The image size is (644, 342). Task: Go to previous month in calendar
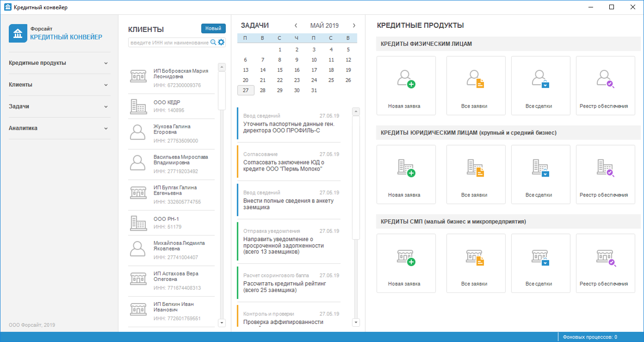coord(296,25)
